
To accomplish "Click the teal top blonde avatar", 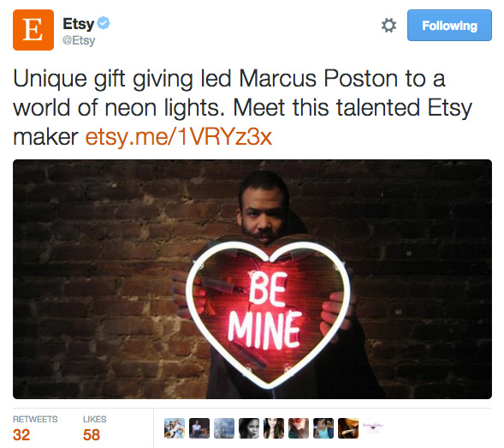I will click(x=323, y=428).
